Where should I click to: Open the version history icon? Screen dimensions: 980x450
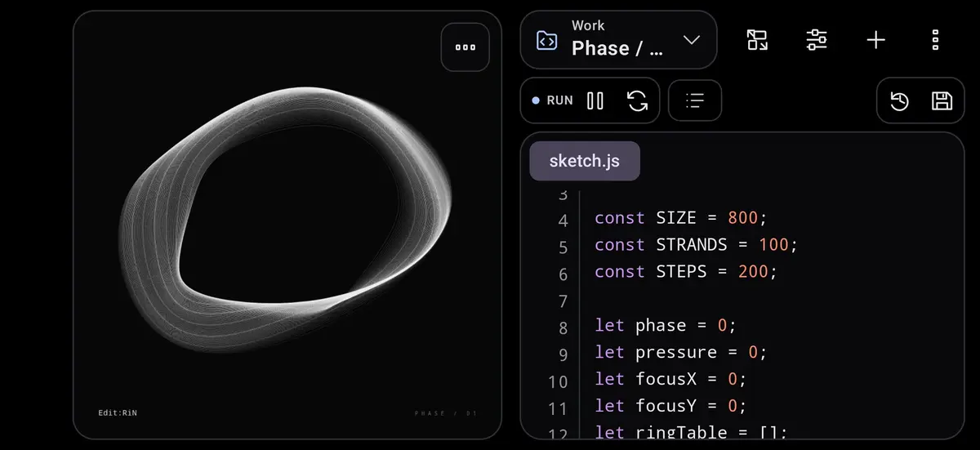899,100
